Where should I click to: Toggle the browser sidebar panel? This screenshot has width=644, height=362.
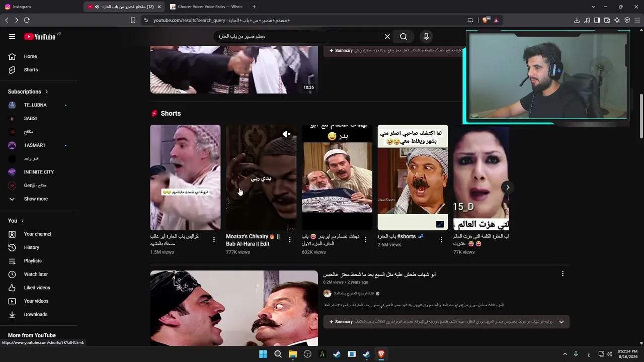(597, 20)
